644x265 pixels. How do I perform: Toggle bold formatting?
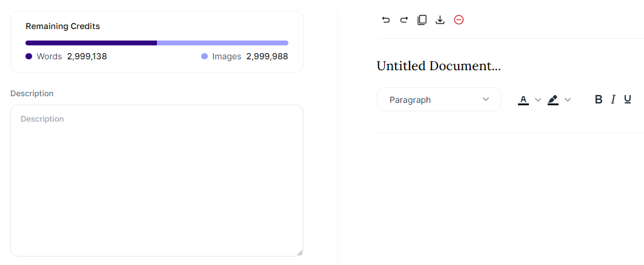[x=599, y=99]
